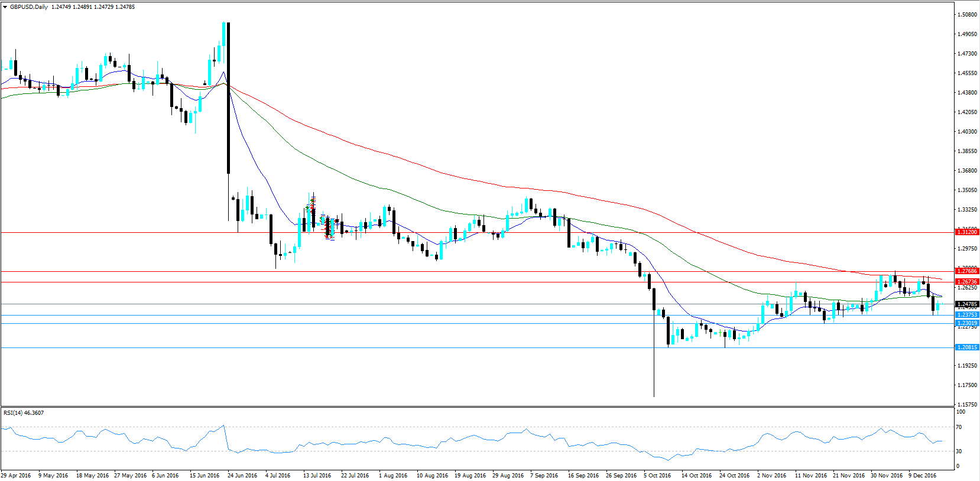Click the 1.17500 price axis value

(967, 385)
